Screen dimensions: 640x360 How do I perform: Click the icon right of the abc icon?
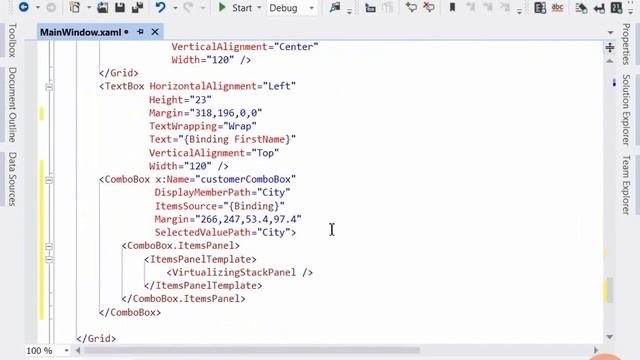point(581,7)
